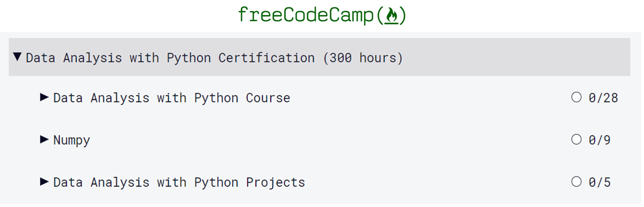Click the progress circle beside 0/5
This screenshot has height=207, width=644.
coord(577,181)
